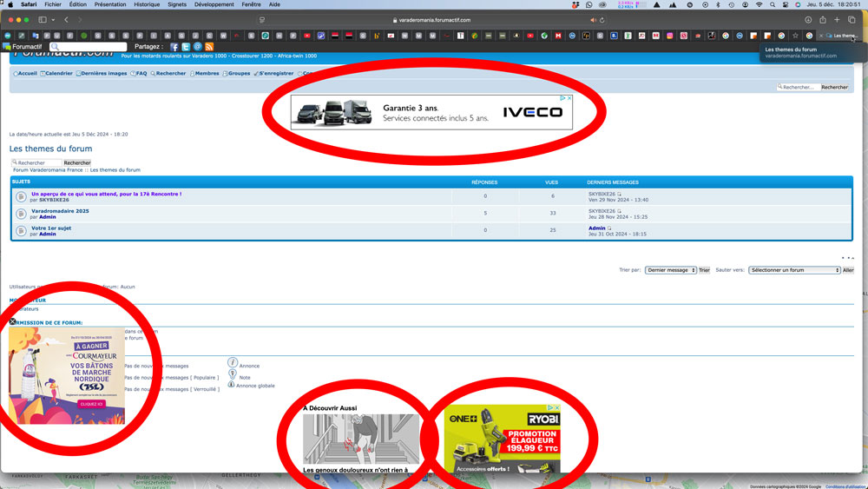Show Safari downloads
This screenshot has width=868, height=489.
(x=808, y=19)
